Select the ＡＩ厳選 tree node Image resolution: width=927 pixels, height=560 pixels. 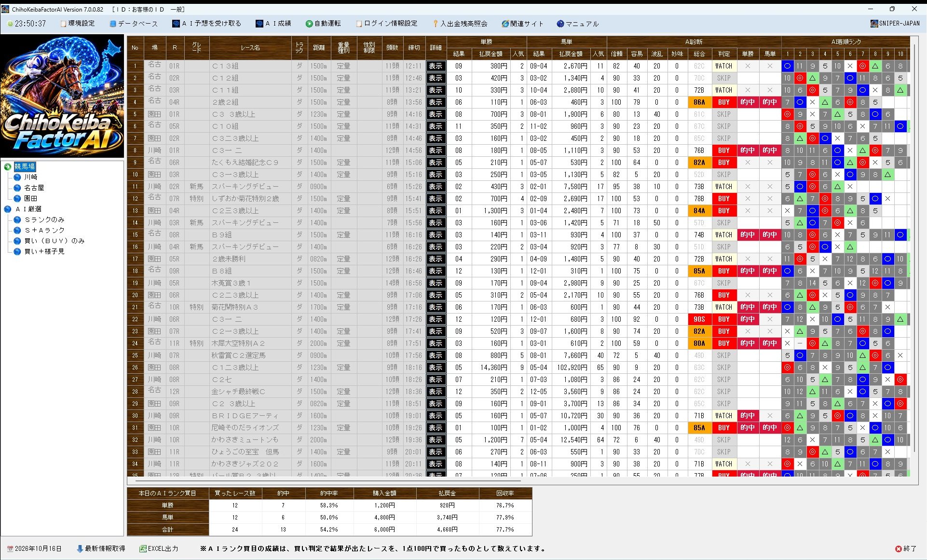(28, 209)
